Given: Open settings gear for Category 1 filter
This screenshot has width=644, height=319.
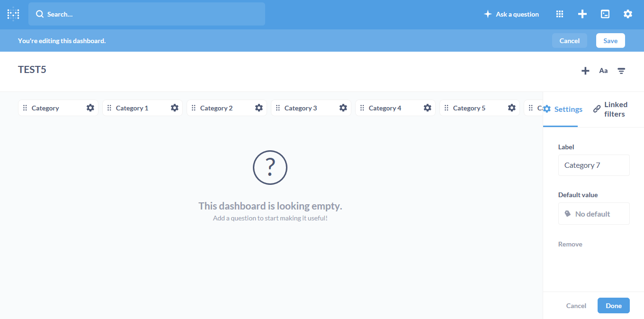Looking at the screenshot, I should click(175, 108).
